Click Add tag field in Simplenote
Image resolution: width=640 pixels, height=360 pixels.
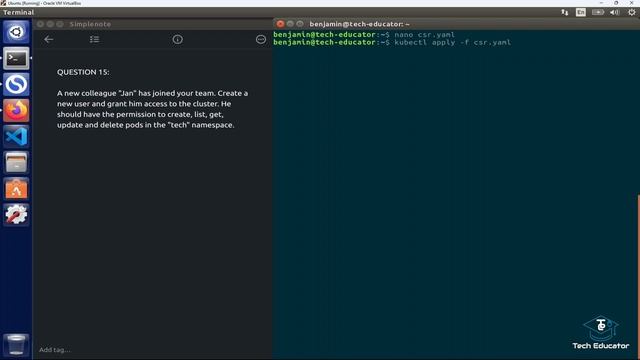(x=55, y=350)
